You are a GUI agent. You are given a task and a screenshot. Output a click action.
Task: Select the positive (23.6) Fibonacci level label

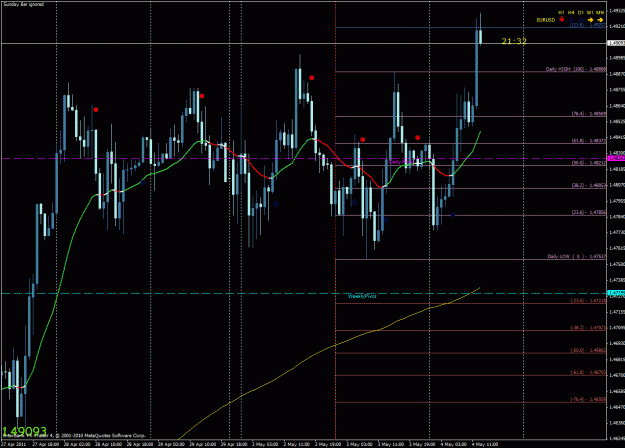pos(589,212)
